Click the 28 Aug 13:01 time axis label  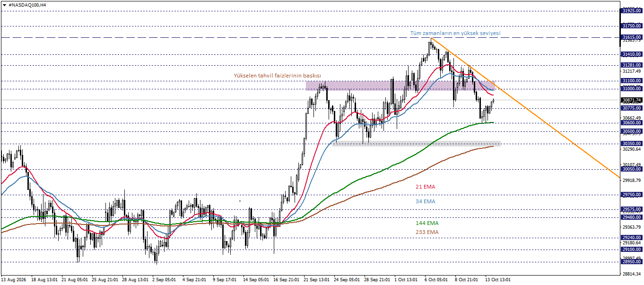(135, 280)
